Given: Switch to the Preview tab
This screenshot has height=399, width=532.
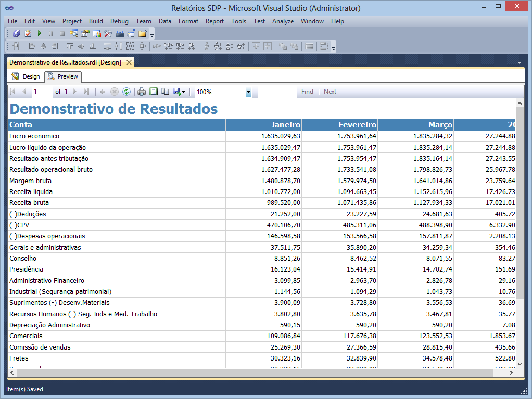Looking at the screenshot, I should pos(63,76).
